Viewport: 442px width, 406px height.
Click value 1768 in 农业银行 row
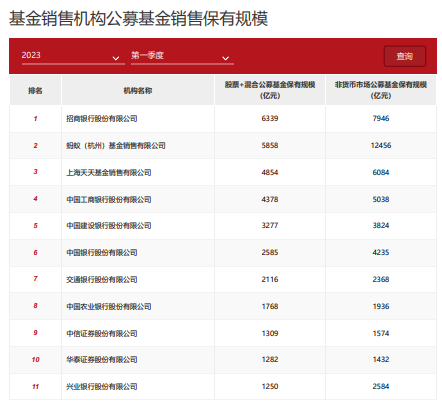click(270, 306)
